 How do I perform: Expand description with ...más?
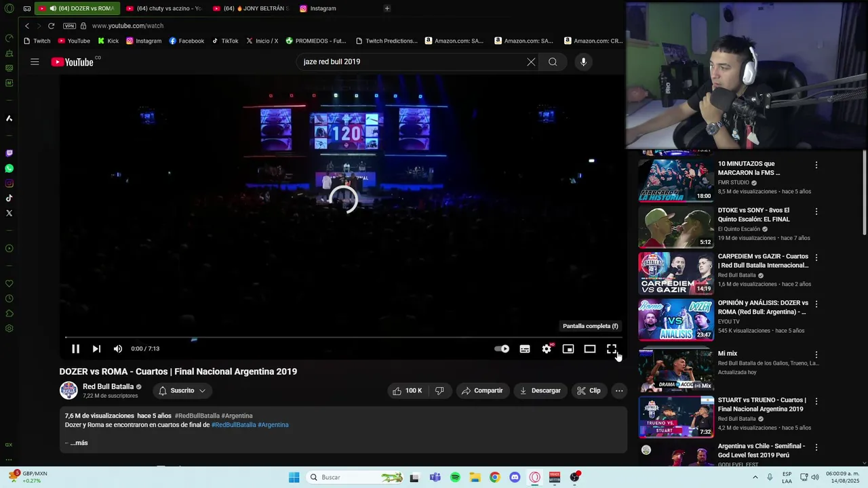(x=79, y=443)
